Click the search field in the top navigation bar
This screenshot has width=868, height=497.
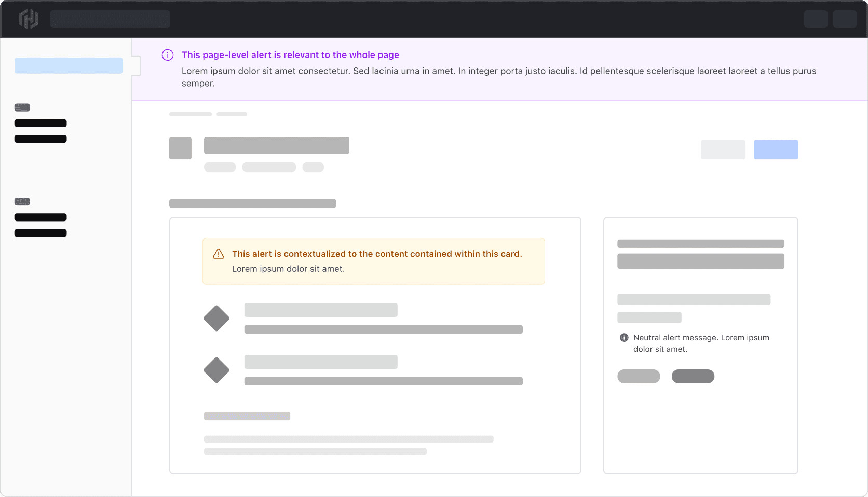(111, 19)
